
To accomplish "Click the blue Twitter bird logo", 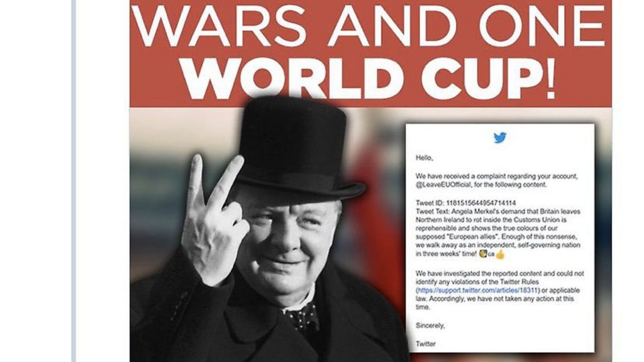I will click(x=500, y=138).
